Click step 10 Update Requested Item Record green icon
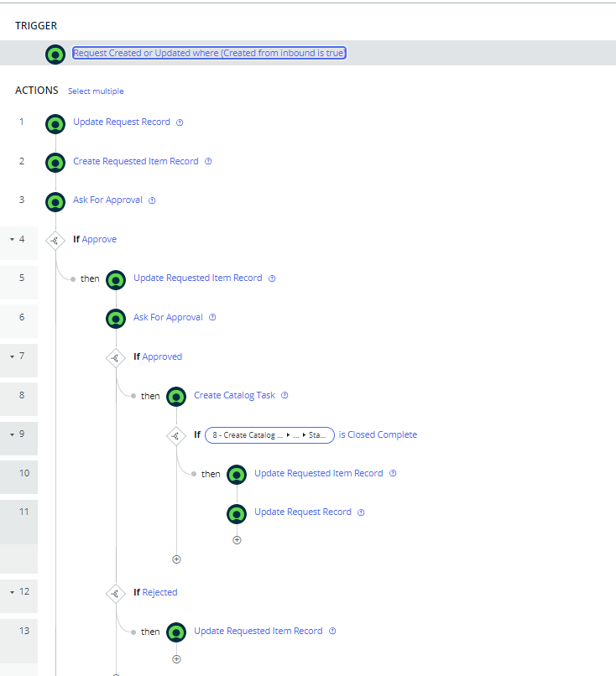 click(237, 475)
